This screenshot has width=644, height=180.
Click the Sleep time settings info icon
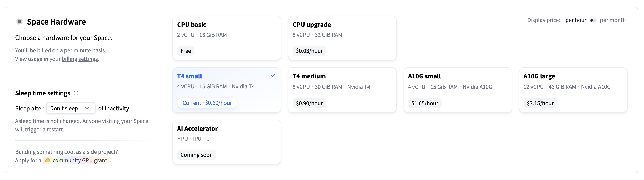76,93
